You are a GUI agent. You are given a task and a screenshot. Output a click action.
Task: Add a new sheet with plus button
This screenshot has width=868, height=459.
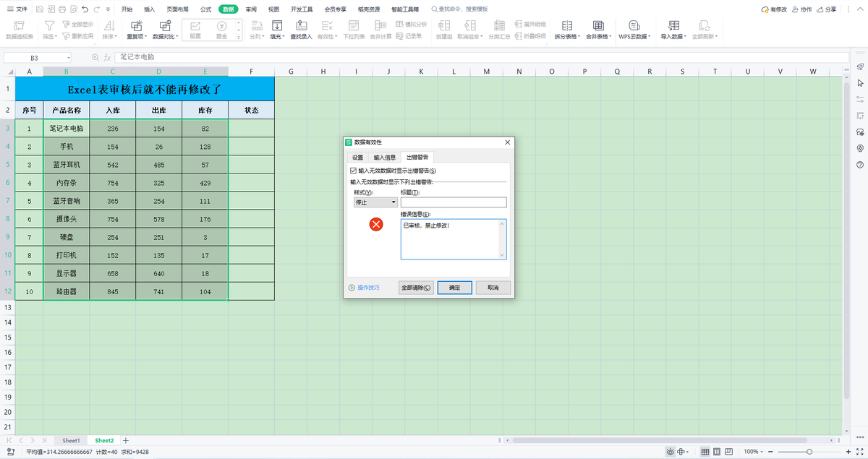point(126,440)
